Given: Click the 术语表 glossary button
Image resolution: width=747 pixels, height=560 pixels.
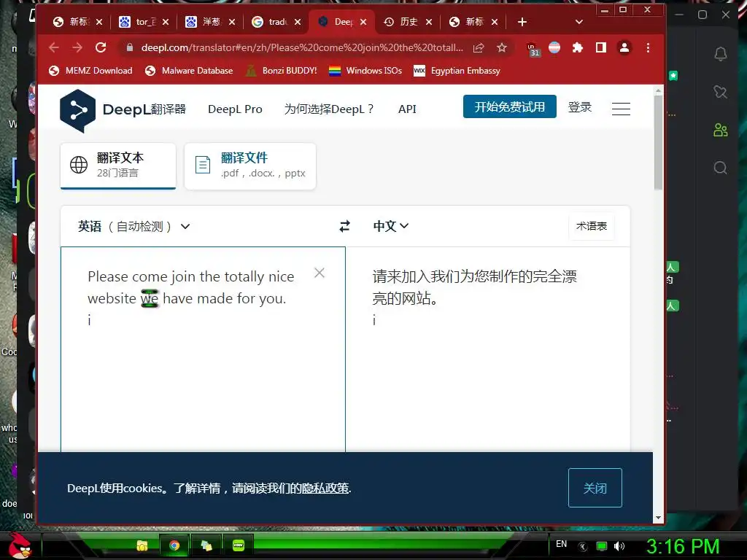Looking at the screenshot, I should click(591, 226).
